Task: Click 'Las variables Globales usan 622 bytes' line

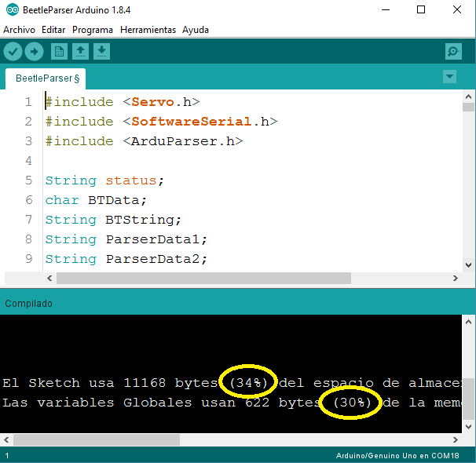Action: coord(232,403)
